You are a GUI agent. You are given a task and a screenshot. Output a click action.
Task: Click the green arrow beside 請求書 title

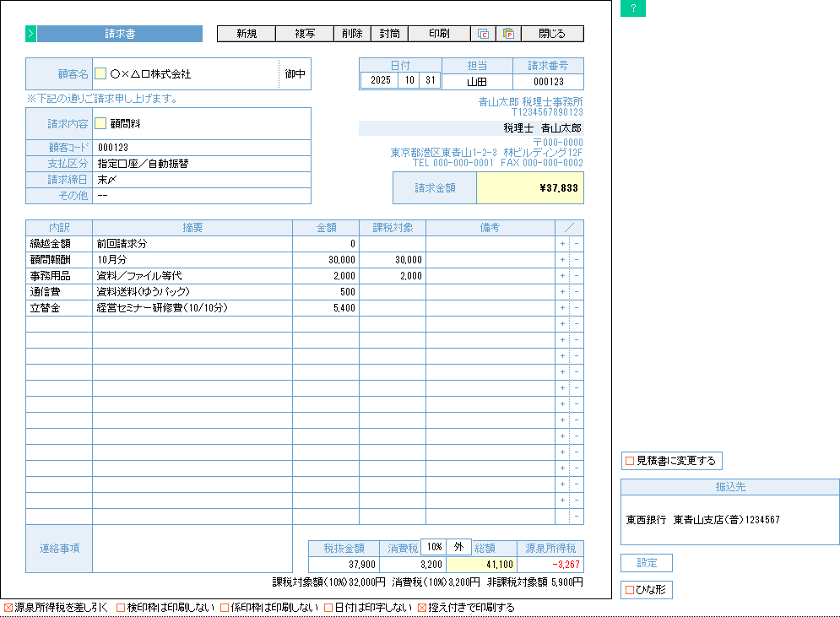coord(30,34)
